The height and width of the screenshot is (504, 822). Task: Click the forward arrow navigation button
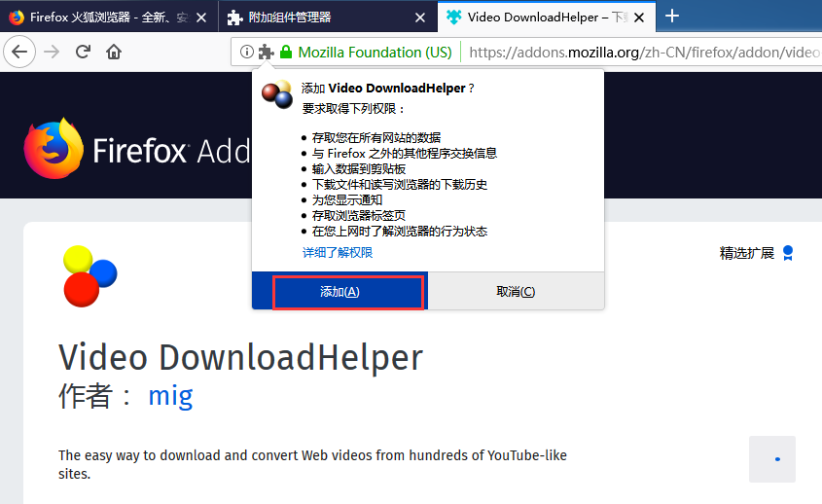tap(52, 52)
